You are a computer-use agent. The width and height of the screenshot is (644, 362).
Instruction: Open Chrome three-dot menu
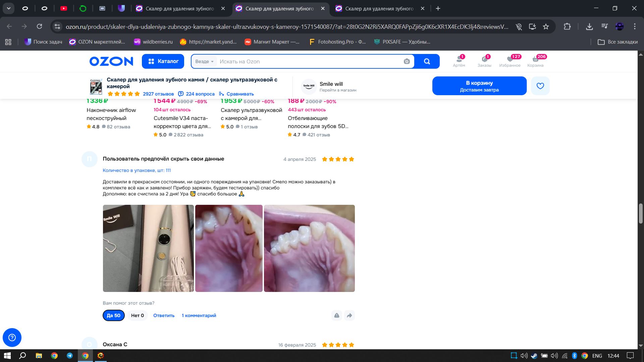635,26
